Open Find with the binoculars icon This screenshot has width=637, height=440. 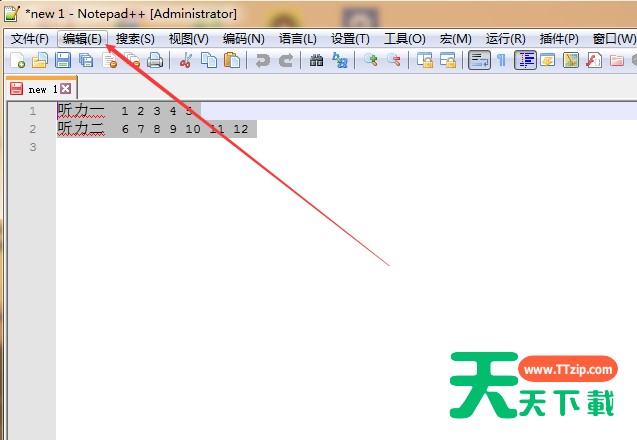point(316,61)
